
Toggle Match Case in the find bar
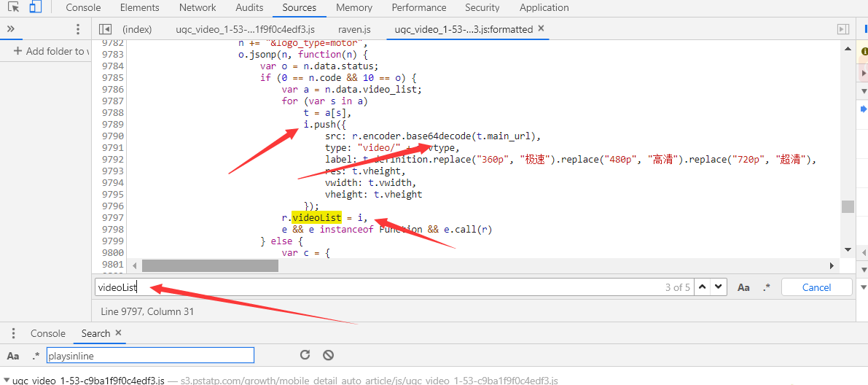(743, 287)
